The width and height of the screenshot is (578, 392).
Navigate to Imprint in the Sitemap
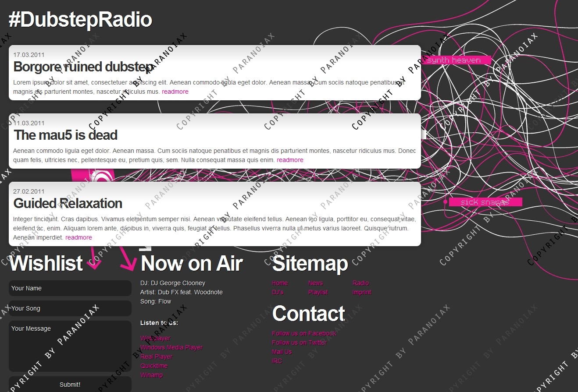[362, 292]
